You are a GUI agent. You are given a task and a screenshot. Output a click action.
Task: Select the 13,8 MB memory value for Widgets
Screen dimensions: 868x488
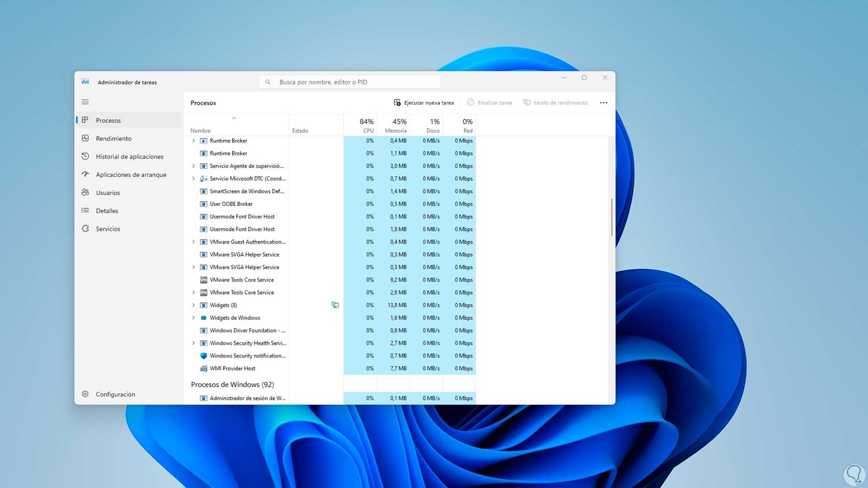[397, 305]
